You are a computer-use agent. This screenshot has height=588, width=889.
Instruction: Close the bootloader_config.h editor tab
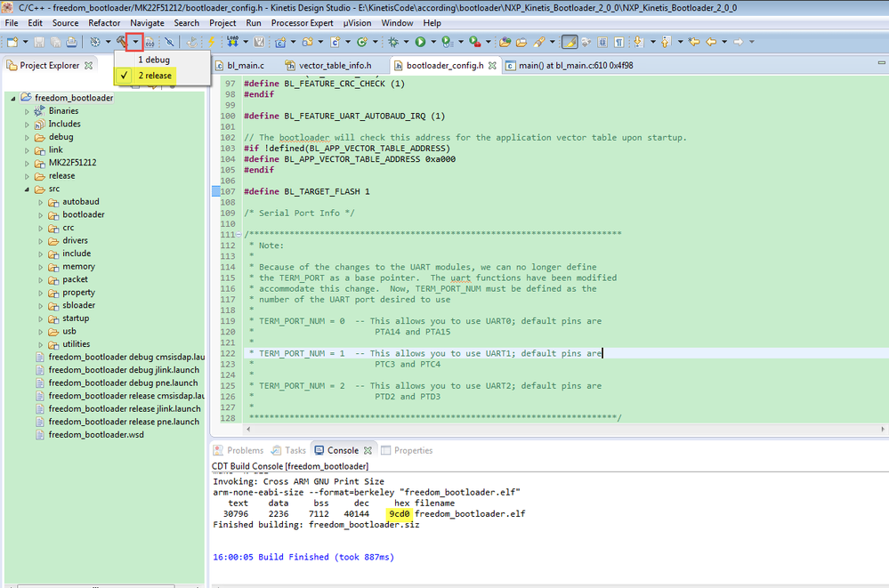click(x=492, y=65)
